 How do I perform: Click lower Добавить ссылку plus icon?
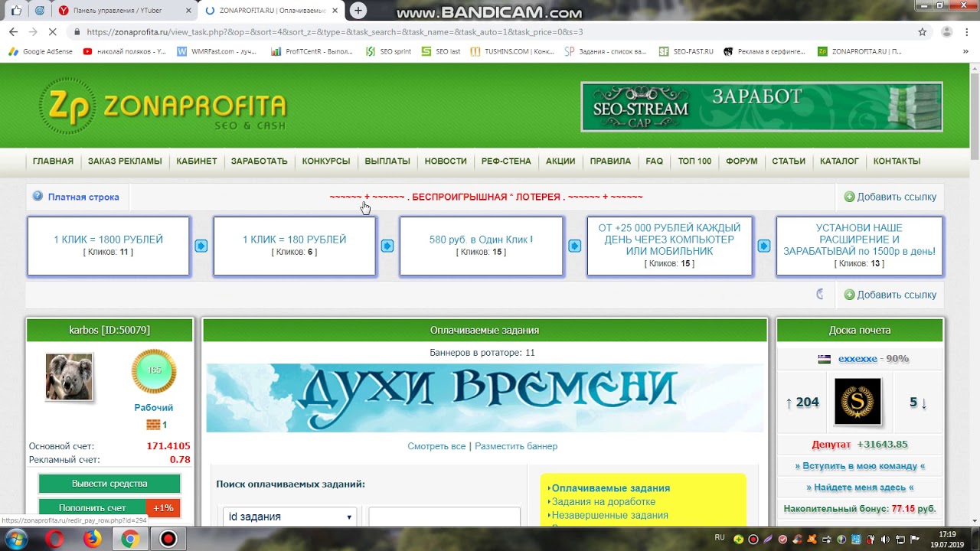pos(849,295)
